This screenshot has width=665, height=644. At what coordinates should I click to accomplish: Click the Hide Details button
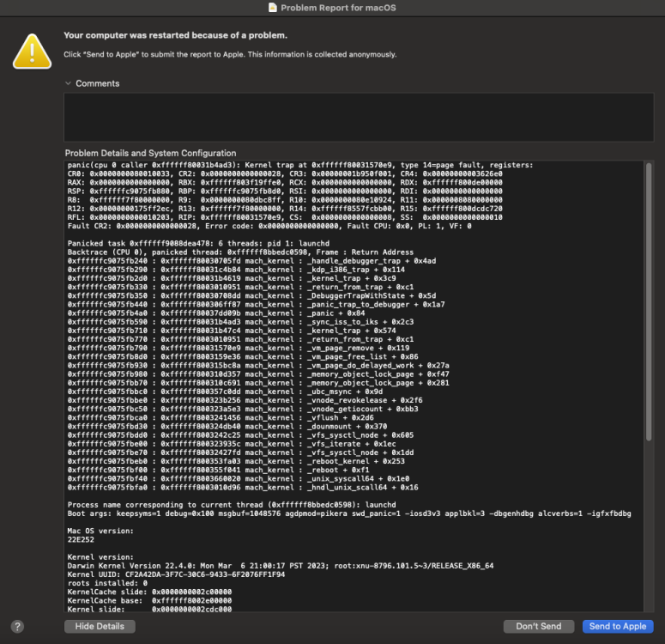click(100, 626)
